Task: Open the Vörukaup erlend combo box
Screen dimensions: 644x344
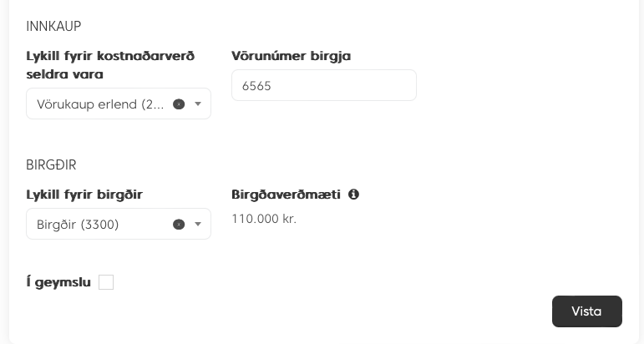Action: click(119, 104)
